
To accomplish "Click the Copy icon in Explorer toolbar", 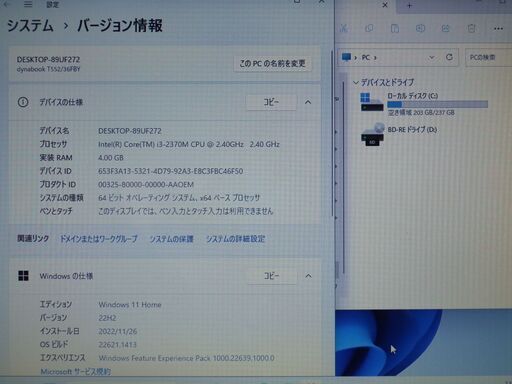I will [369, 28].
